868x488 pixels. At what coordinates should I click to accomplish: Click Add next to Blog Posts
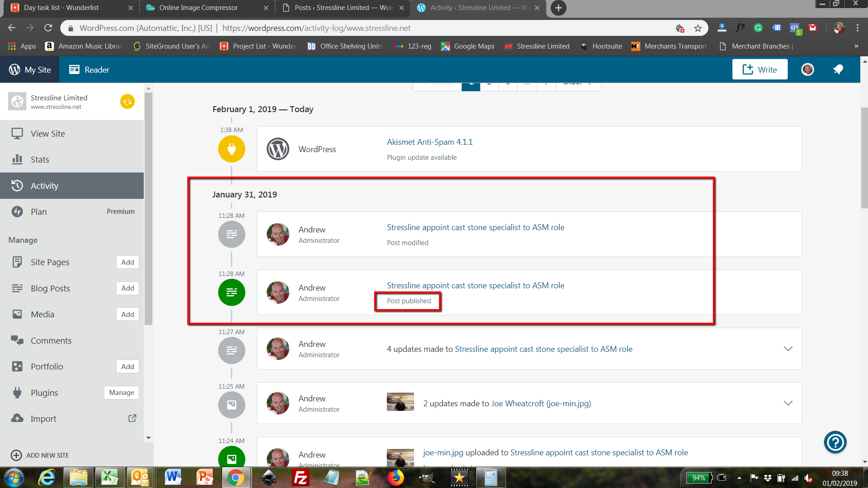(127, 288)
